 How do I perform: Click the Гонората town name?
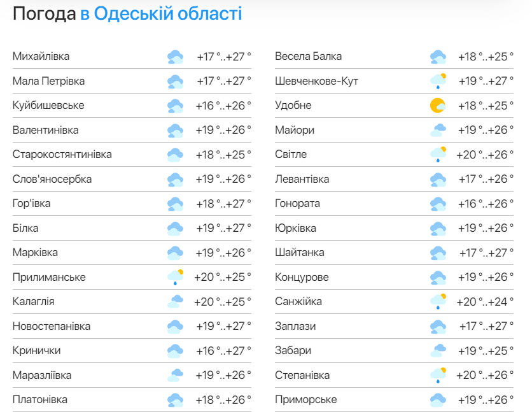(297, 204)
